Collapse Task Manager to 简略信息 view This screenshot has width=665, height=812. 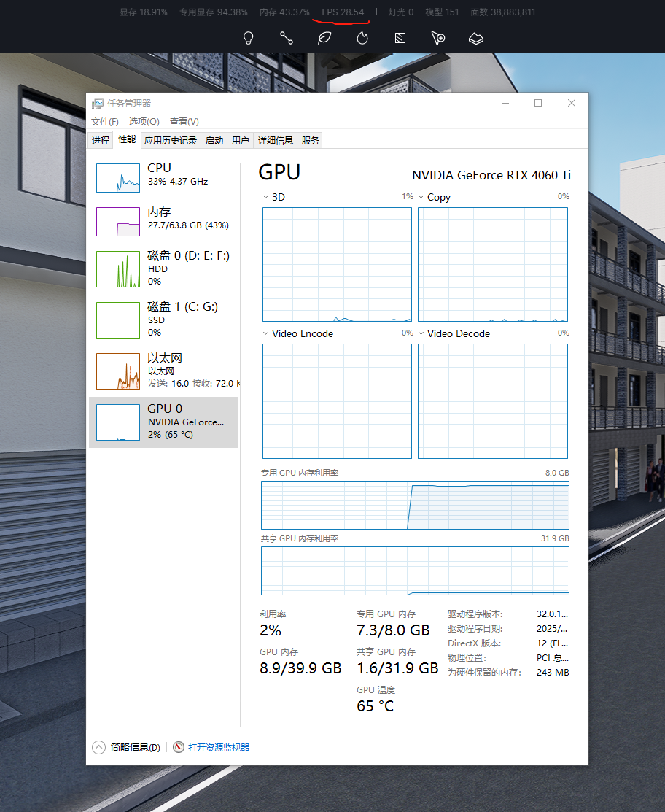click(x=99, y=747)
